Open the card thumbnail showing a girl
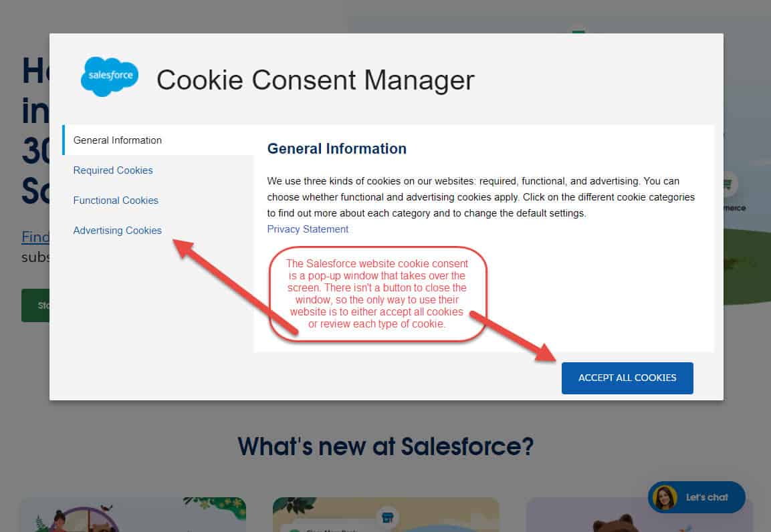The width and height of the screenshot is (771, 532). [x=133, y=515]
